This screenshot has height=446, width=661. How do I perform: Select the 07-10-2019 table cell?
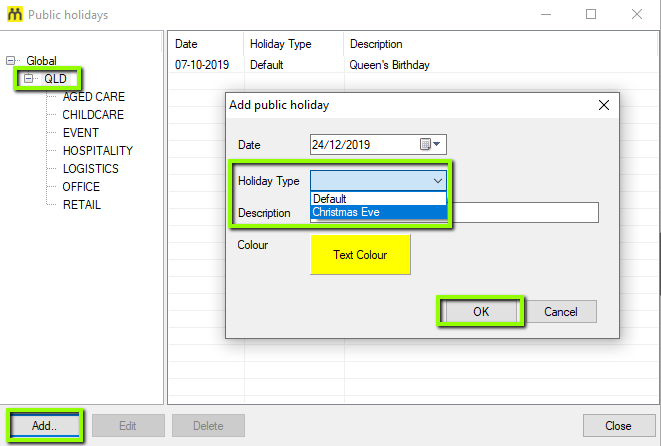(202, 65)
